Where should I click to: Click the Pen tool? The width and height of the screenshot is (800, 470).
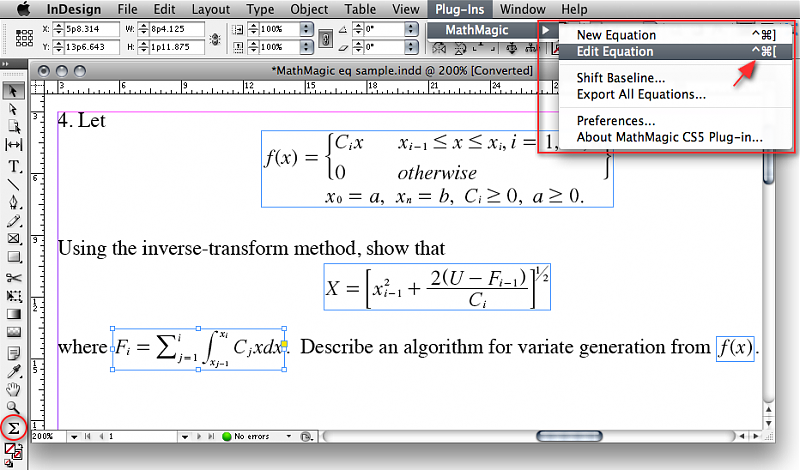(x=14, y=203)
